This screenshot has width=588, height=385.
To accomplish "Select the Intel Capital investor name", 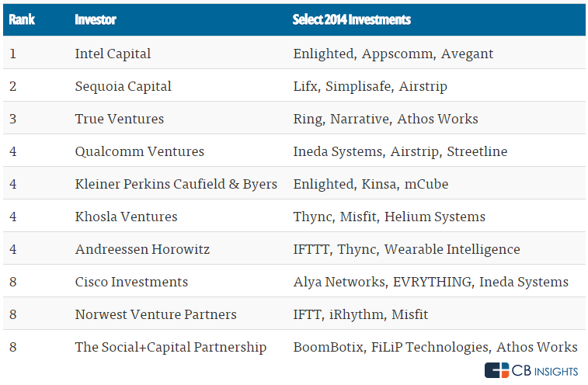I will [x=113, y=54].
